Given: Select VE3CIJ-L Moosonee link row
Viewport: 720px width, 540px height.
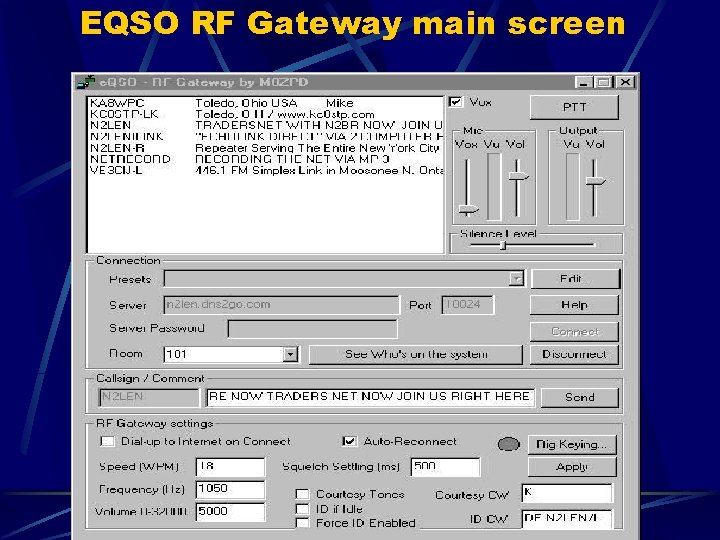Looking at the screenshot, I should tap(265, 170).
